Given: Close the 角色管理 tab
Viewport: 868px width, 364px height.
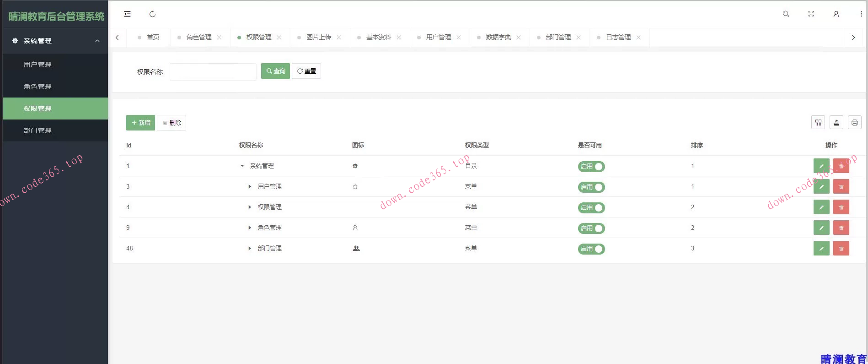Looking at the screenshot, I should click(219, 38).
